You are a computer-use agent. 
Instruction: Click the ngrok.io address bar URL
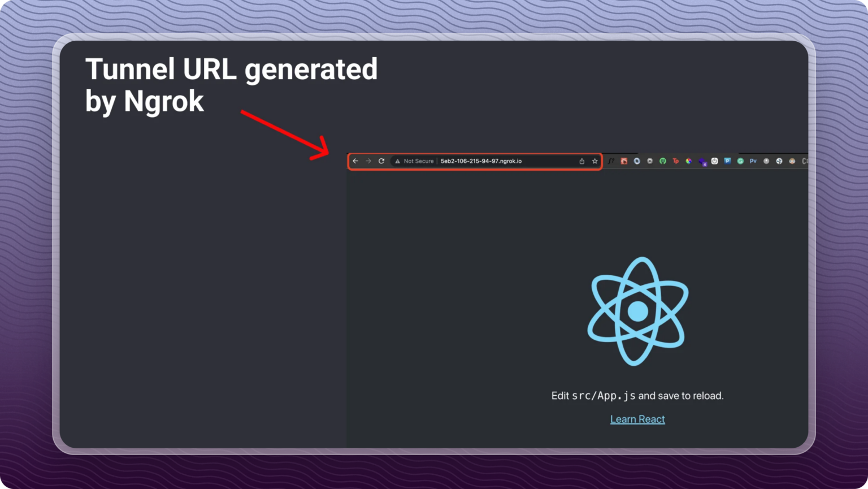pyautogui.click(x=480, y=161)
